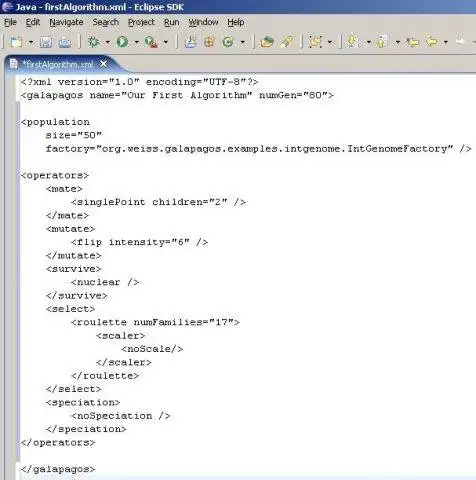Open the Project menu
The image size is (476, 480).
pyautogui.click(x=141, y=22)
